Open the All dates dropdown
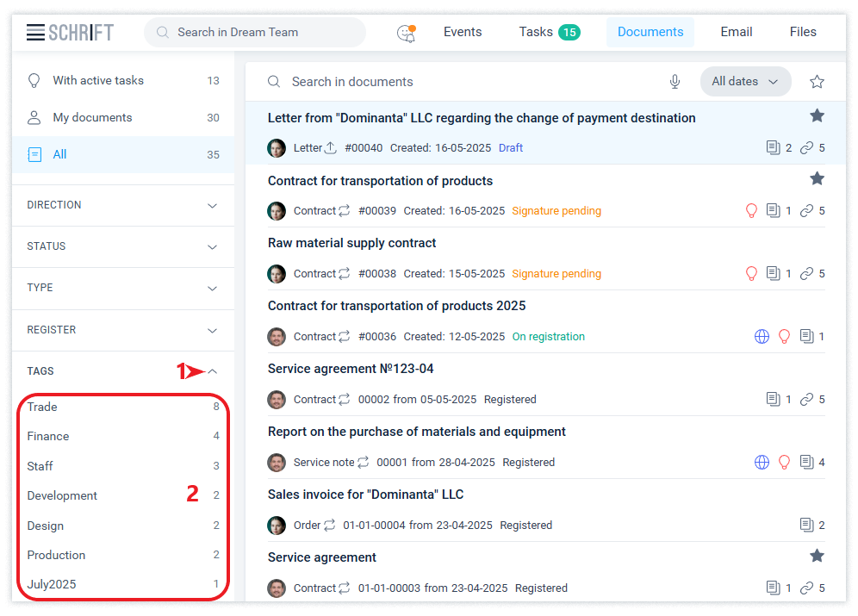 coord(745,82)
